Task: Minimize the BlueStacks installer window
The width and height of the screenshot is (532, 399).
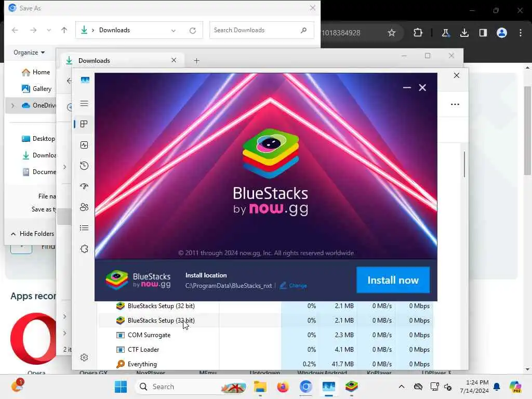Action: [x=407, y=87]
